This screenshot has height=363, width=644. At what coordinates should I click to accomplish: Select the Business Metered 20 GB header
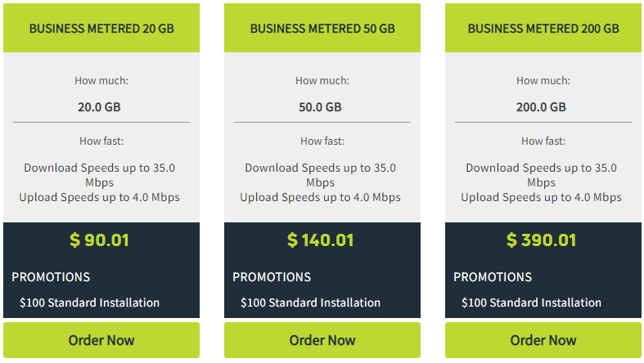[101, 29]
